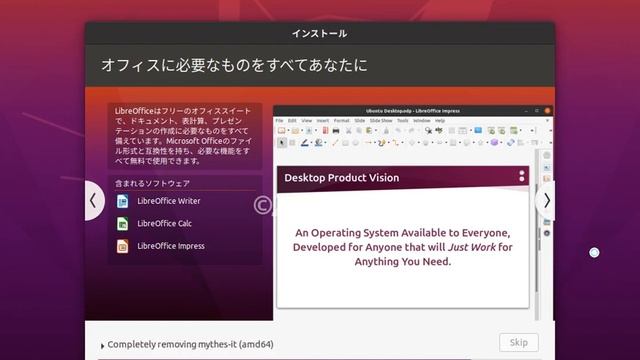Select the arrow Select tool in Impress
The width and height of the screenshot is (640, 360).
tap(282, 142)
